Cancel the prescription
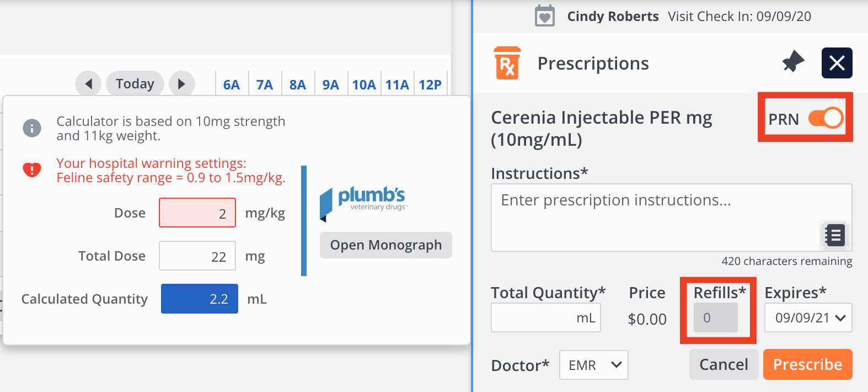Viewport: 868px width, 392px height. point(724,364)
